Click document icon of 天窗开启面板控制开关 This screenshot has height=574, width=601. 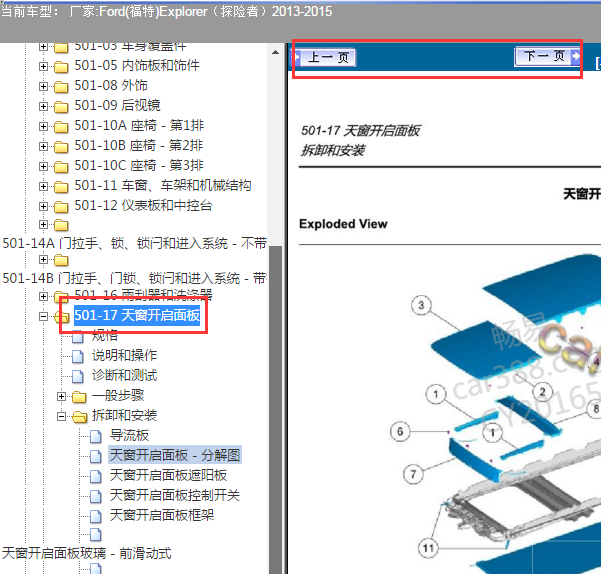(x=96, y=496)
